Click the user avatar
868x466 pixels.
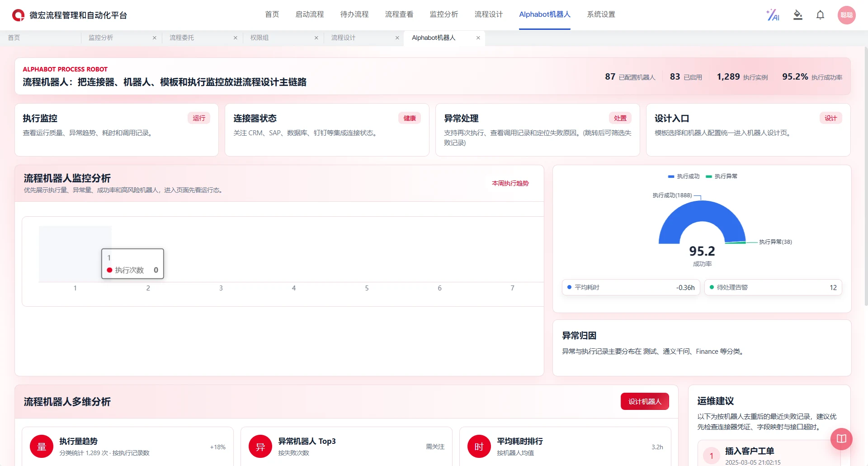point(846,15)
